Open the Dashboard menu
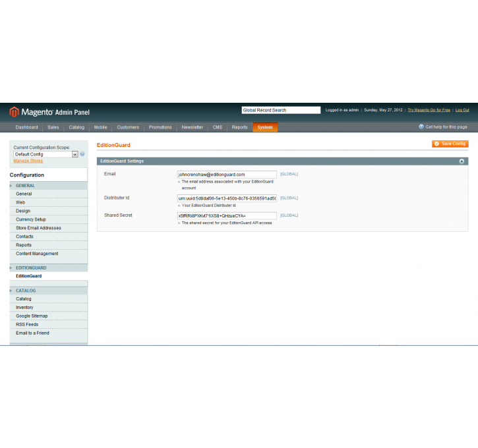 click(26, 127)
